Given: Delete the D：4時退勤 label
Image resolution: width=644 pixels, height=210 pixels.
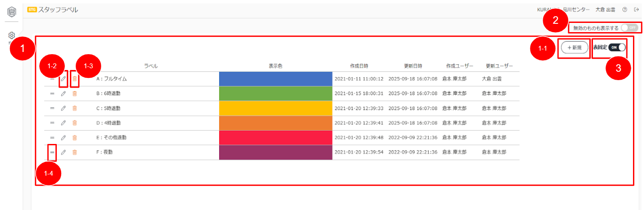Looking at the screenshot, I should pyautogui.click(x=74, y=123).
